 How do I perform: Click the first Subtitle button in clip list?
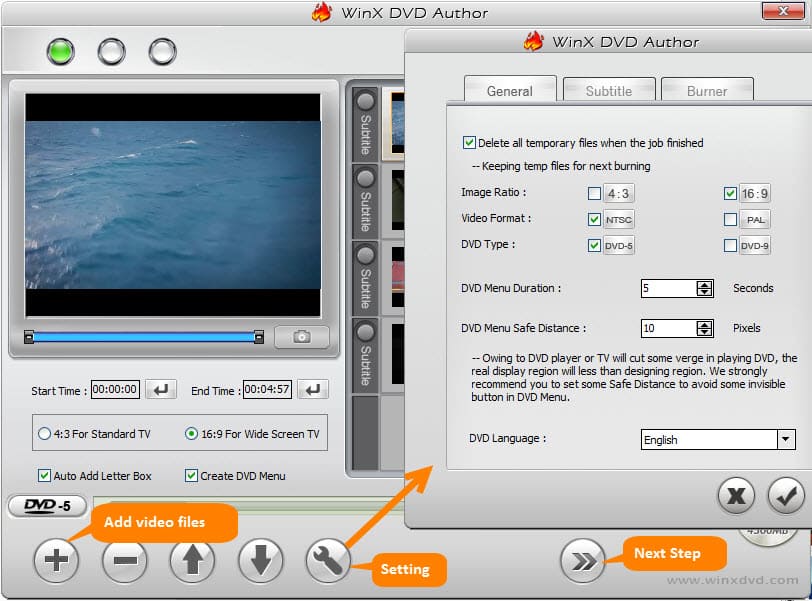(366, 124)
